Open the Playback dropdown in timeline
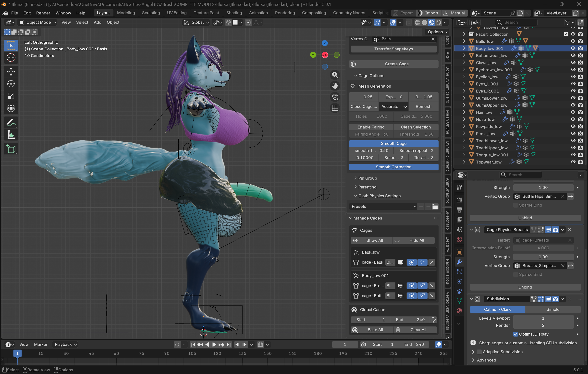 65,345
